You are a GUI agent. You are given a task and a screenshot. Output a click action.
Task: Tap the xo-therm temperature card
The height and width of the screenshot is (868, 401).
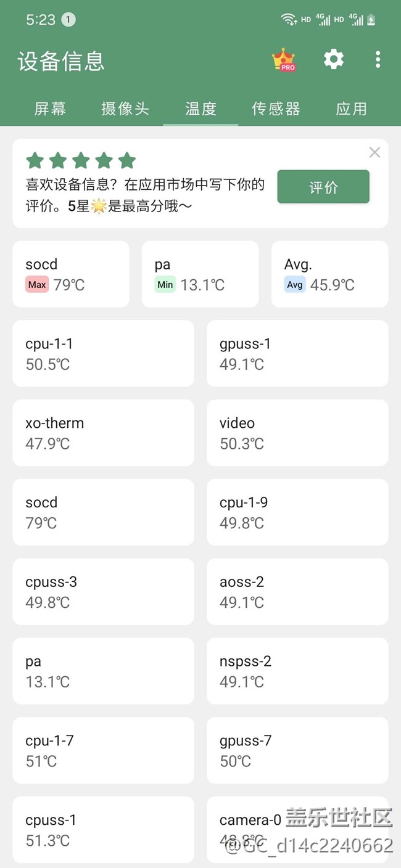coord(103,433)
